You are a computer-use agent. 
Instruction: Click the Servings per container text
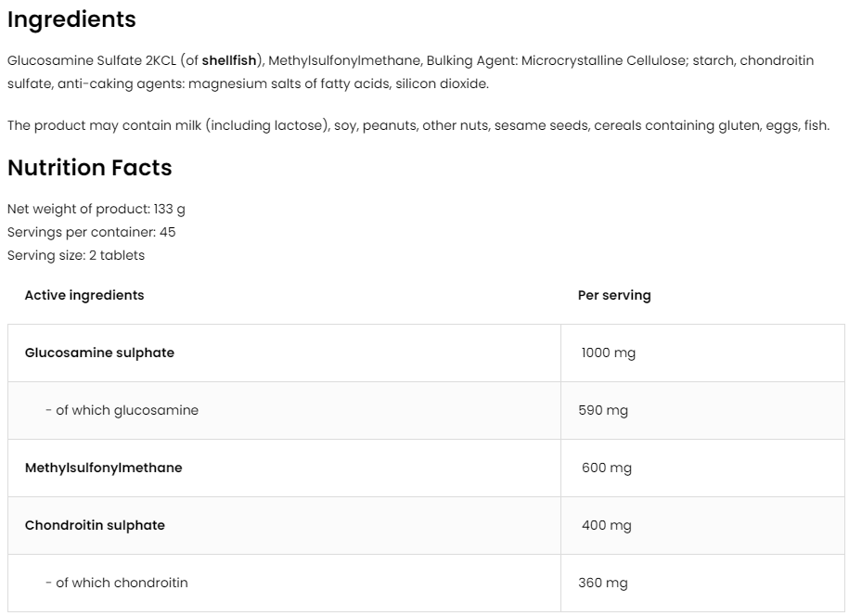coord(91,232)
